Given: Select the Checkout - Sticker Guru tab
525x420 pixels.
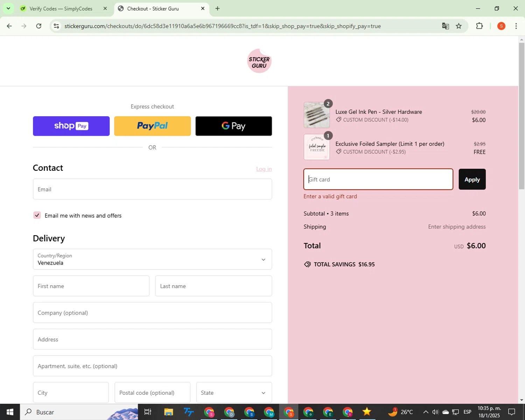Looking at the screenshot, I should point(153,8).
